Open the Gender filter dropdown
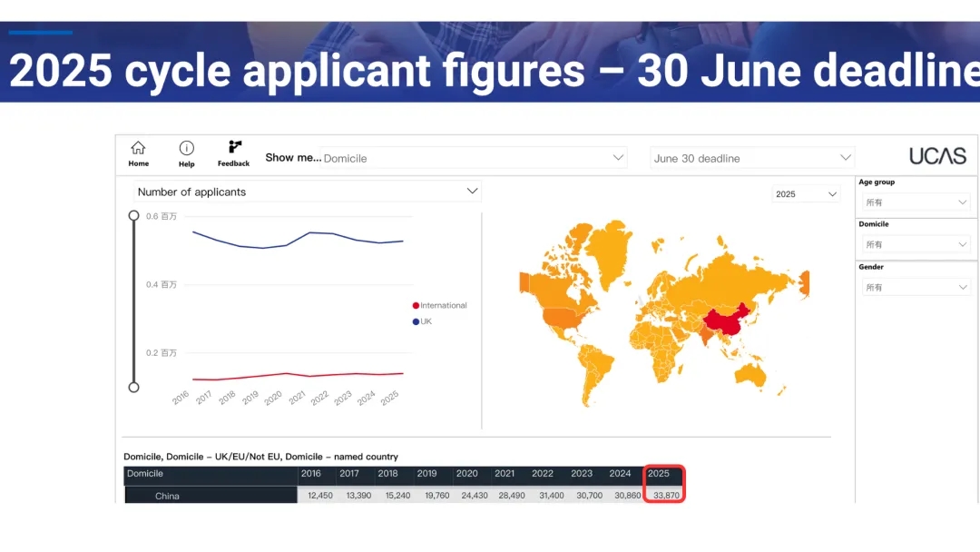 tap(916, 287)
